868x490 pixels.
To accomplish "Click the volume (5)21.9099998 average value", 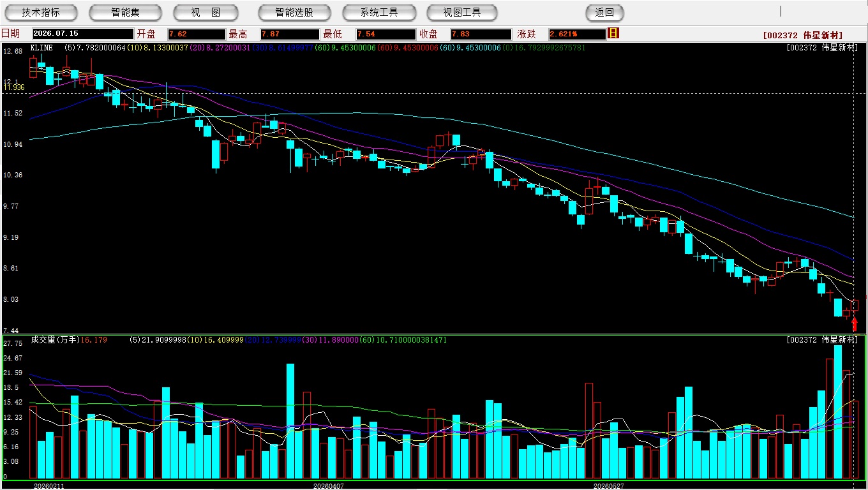I will [156, 340].
